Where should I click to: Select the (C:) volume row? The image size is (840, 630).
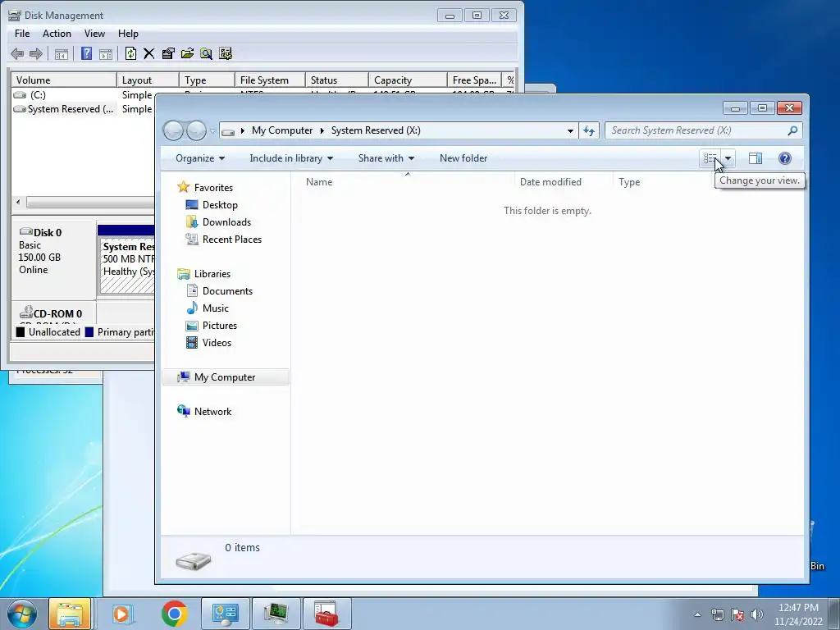(x=83, y=95)
